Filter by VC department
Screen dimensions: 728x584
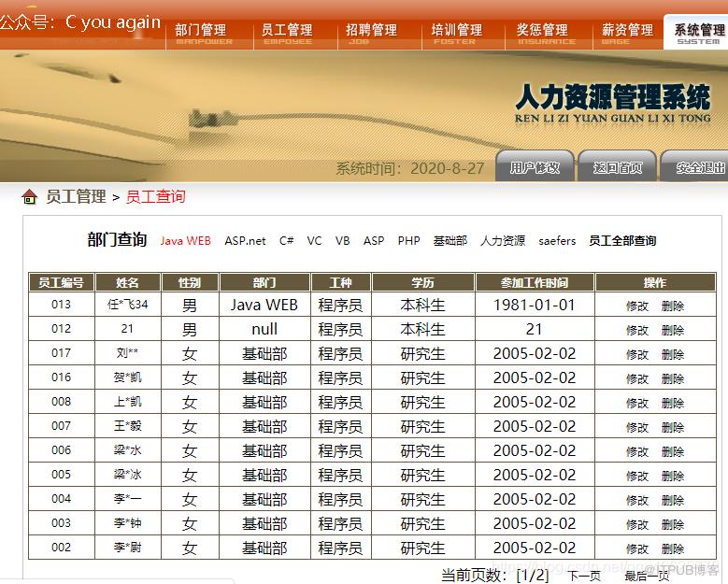pos(314,241)
